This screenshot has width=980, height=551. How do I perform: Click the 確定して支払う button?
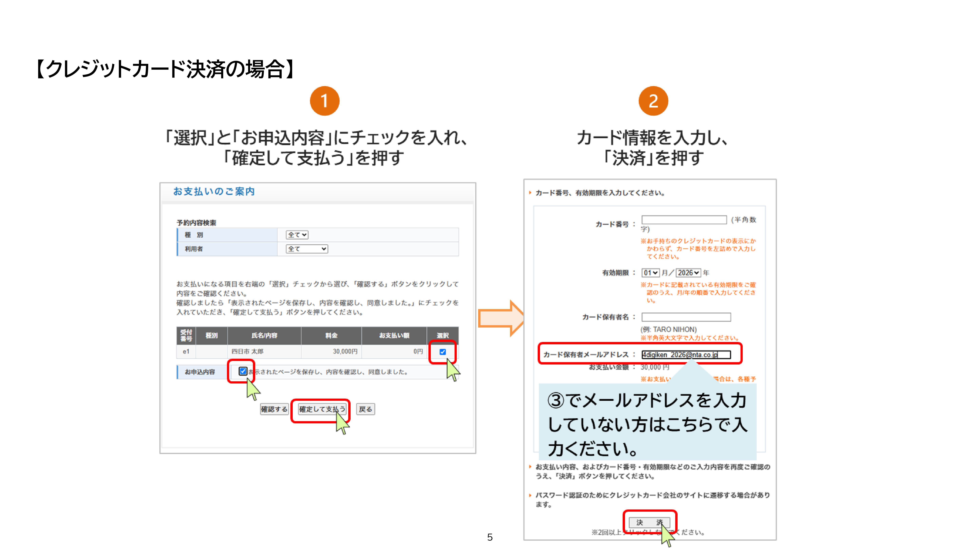tap(322, 409)
